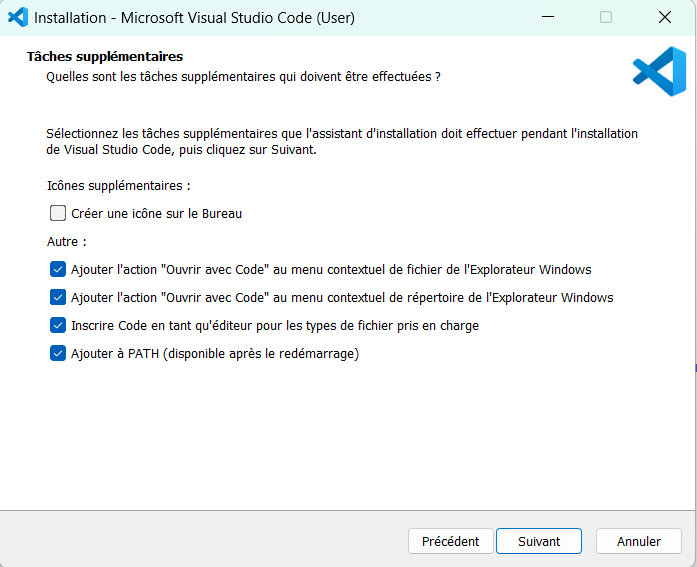Click the 'Autre :' section label

[67, 242]
